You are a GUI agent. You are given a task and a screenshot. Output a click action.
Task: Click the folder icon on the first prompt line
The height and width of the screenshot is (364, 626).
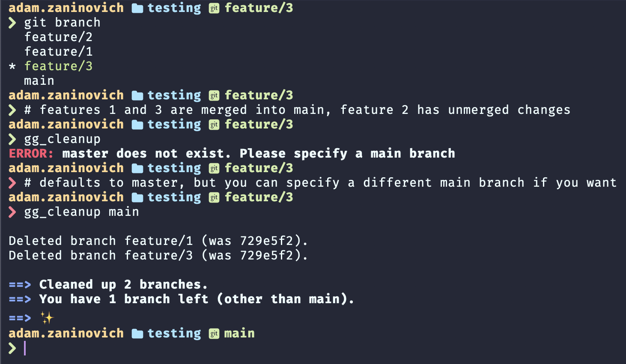[137, 8]
